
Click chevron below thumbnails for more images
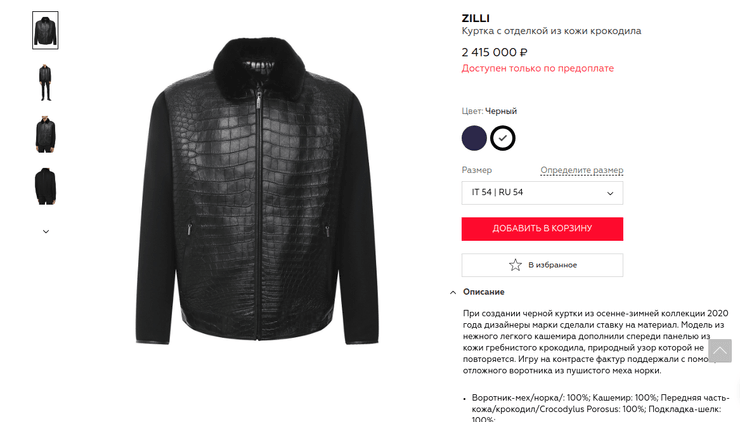46,231
